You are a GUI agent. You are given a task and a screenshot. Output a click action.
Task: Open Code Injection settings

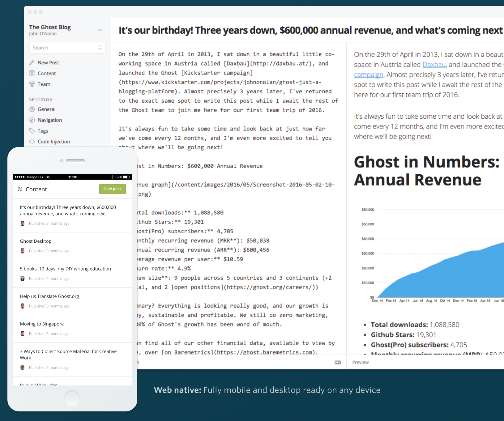point(54,142)
